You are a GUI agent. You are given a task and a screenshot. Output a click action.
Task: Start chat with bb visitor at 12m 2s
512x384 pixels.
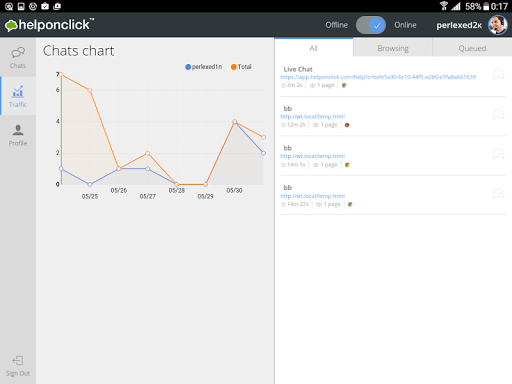click(x=498, y=114)
